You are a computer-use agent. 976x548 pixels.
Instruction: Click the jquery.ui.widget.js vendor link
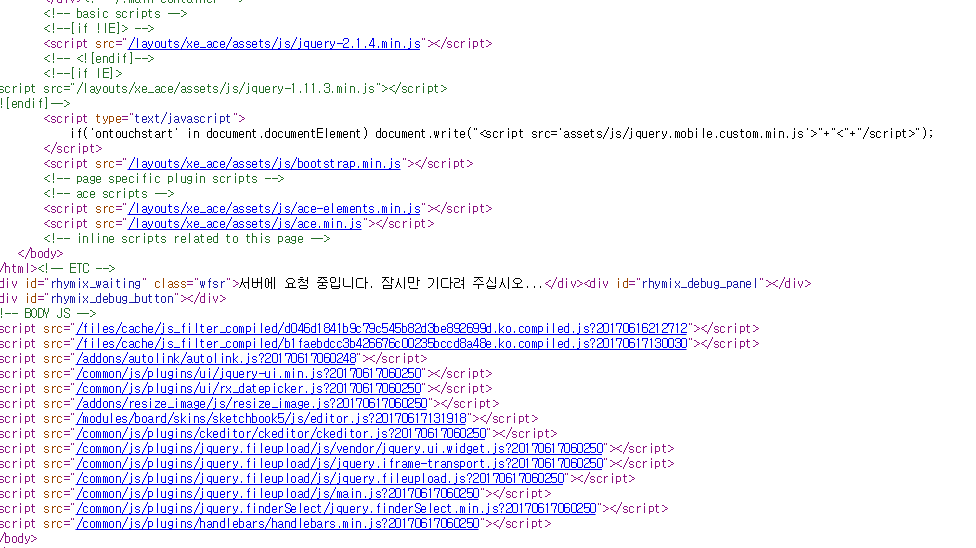[340, 449]
